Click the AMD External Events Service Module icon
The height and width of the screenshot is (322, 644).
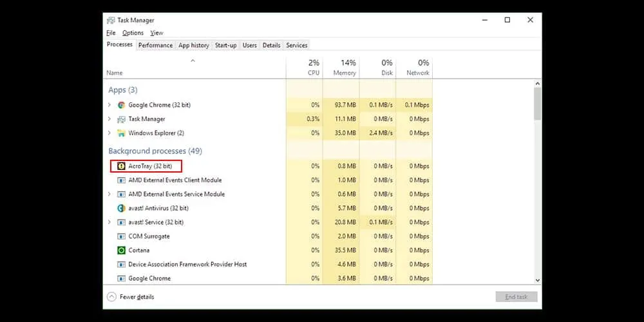coord(121,194)
